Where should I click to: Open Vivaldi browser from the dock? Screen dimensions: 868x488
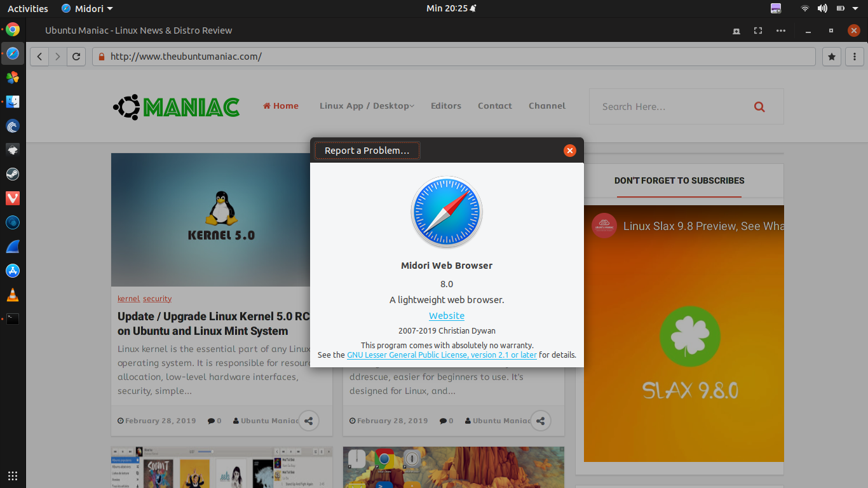13,198
